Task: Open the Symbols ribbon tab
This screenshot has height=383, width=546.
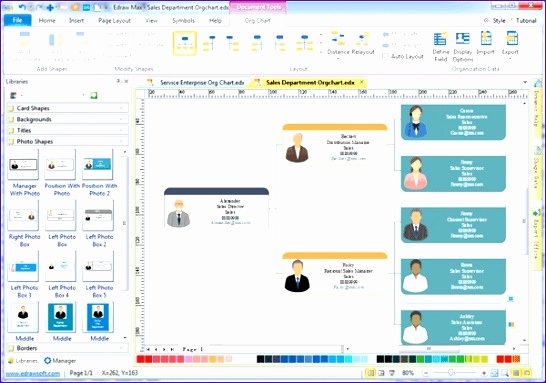Action: tap(184, 21)
